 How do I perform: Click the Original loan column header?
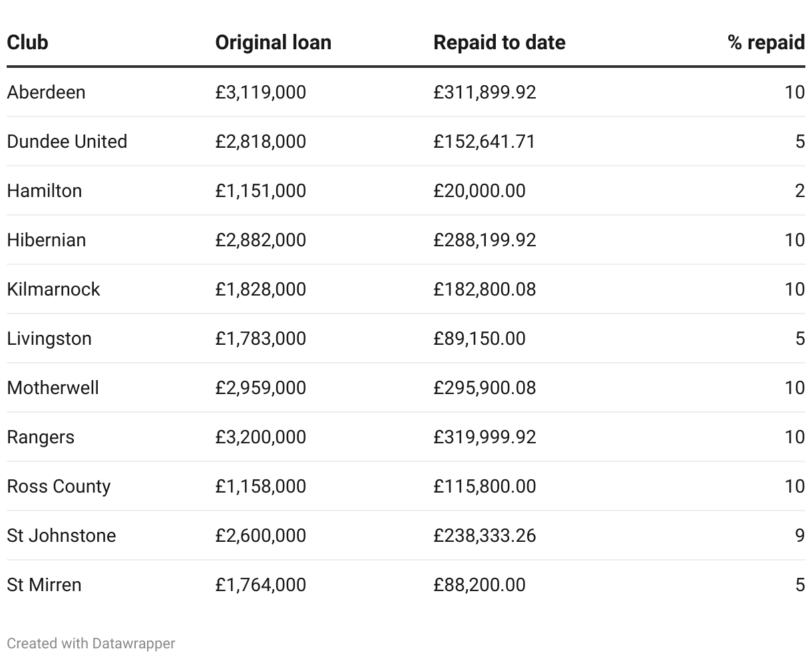point(273,43)
